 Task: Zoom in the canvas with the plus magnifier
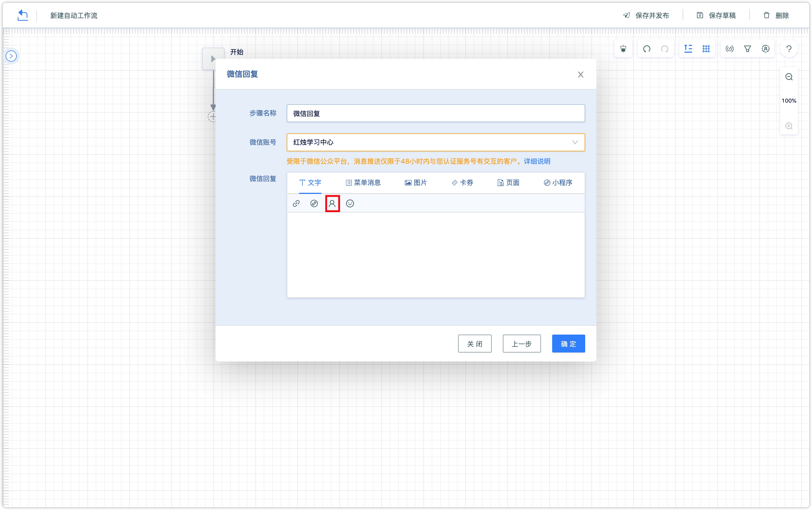pos(789,126)
